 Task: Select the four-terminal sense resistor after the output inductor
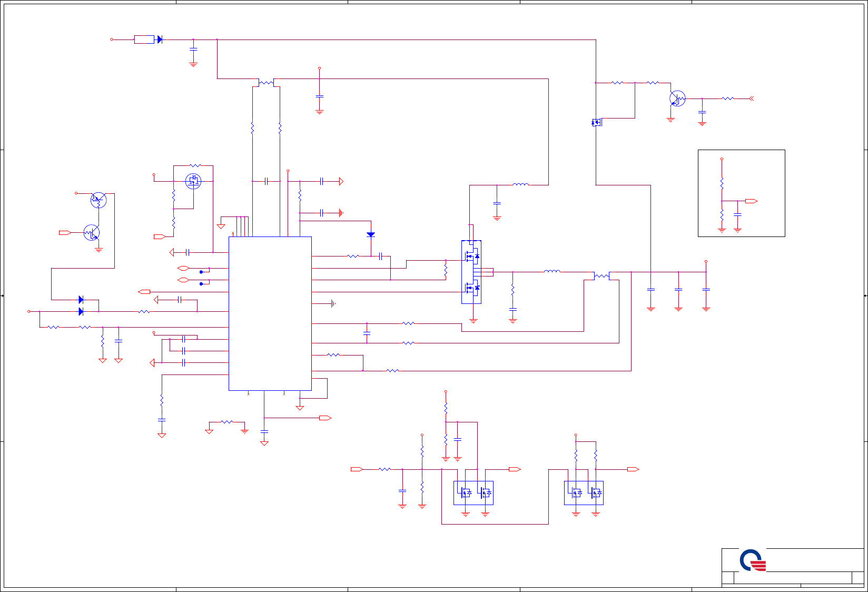(x=601, y=276)
